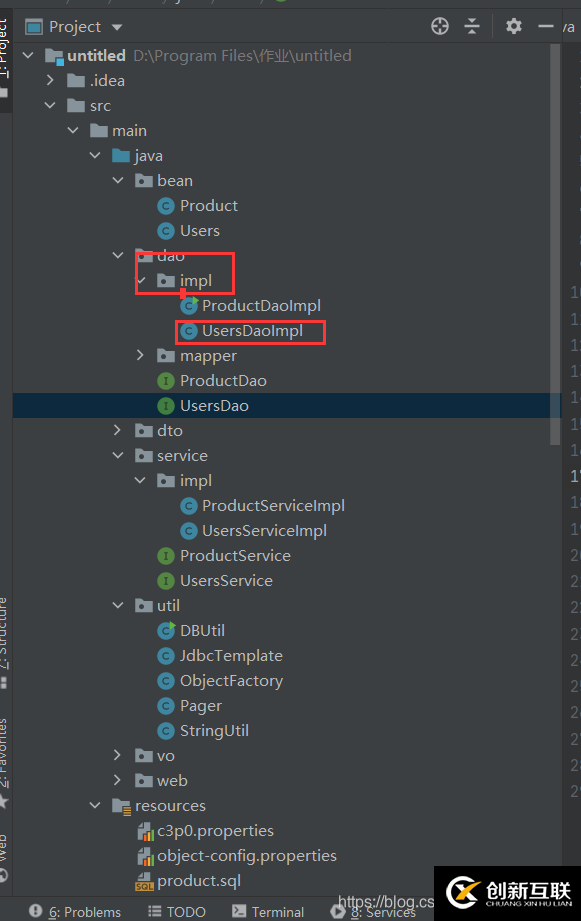The width and height of the screenshot is (581, 921).
Task: Open the TODO tool window tab
Action: point(177,912)
